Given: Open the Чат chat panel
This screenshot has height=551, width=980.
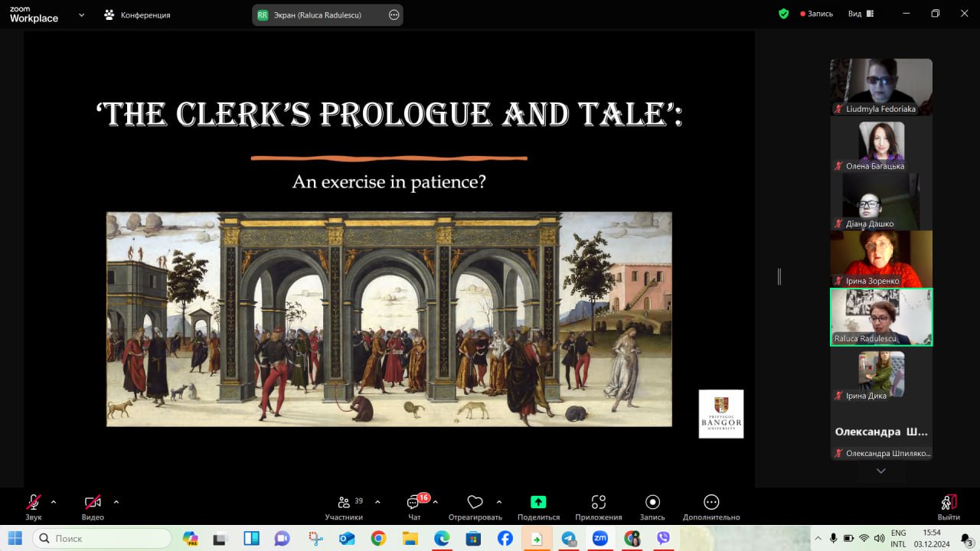Looking at the screenshot, I should 414,507.
